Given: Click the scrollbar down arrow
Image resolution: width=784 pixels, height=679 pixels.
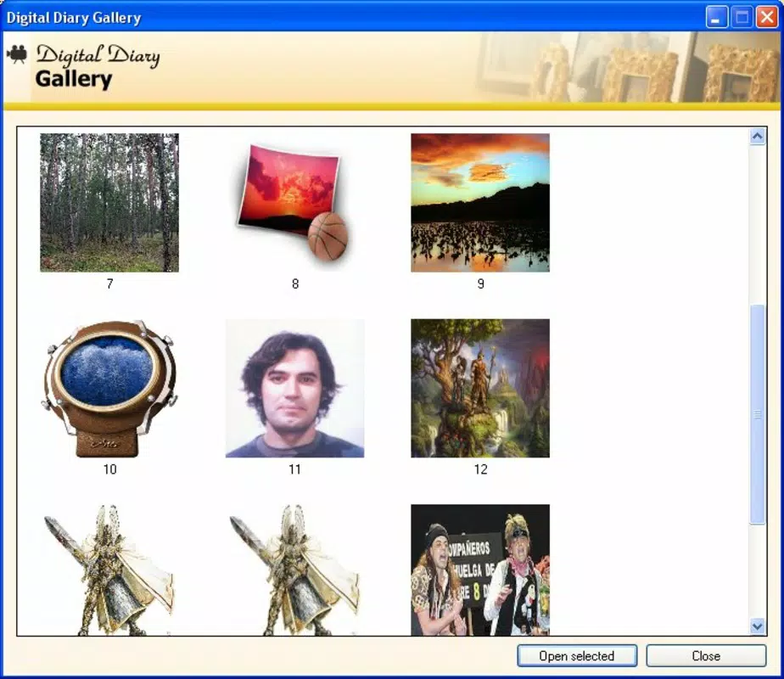Looking at the screenshot, I should [758, 626].
